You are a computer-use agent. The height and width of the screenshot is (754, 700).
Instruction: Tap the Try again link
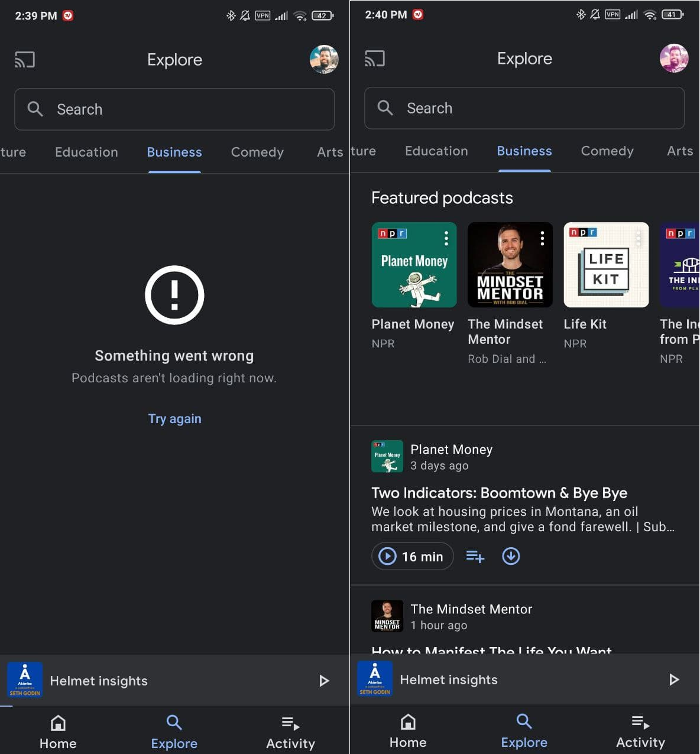tap(174, 419)
